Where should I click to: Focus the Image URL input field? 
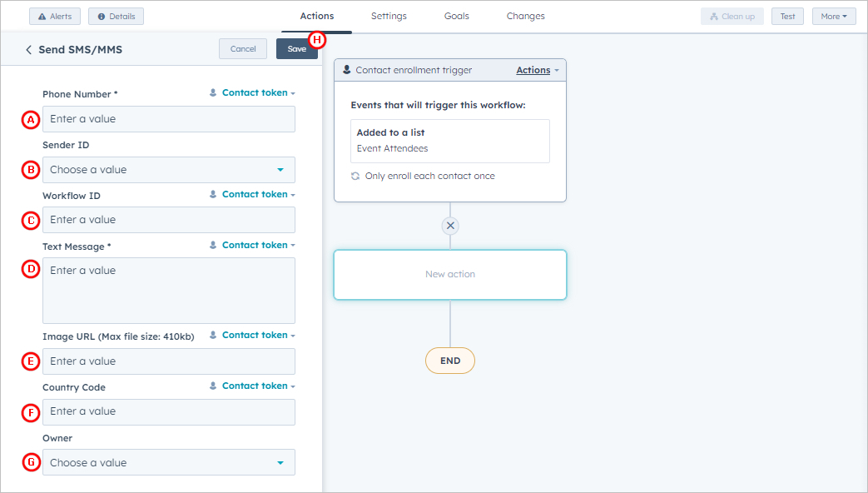[169, 361]
